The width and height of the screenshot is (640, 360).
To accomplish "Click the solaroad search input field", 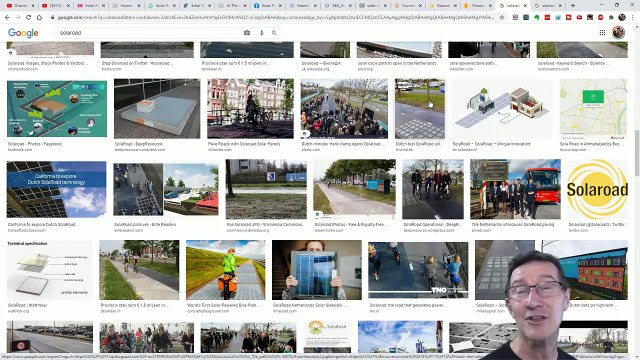I will (149, 33).
